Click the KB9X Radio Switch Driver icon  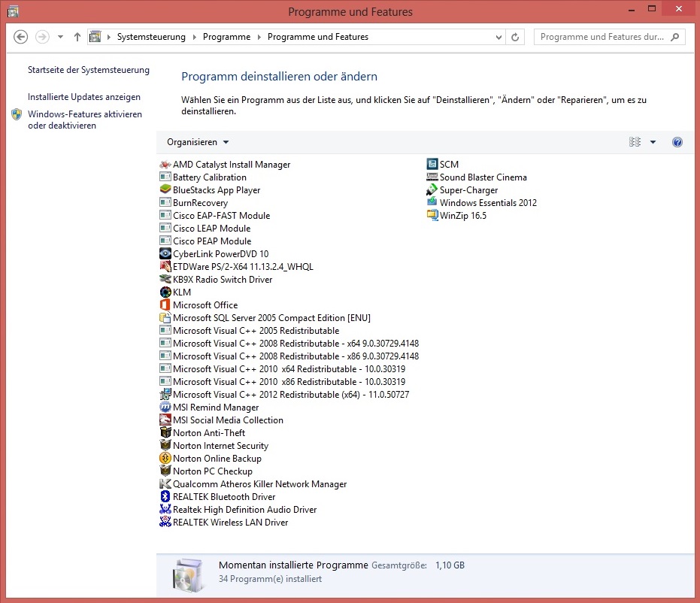tap(165, 280)
